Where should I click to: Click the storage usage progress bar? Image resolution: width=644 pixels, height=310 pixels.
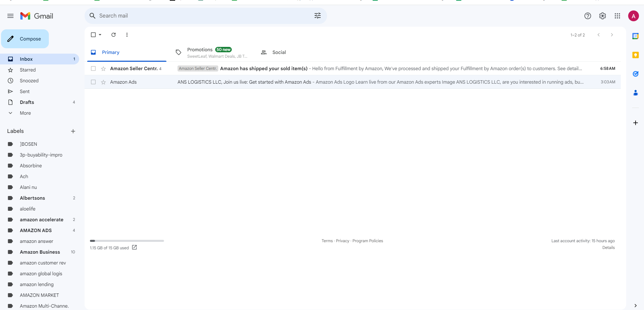[x=127, y=241]
